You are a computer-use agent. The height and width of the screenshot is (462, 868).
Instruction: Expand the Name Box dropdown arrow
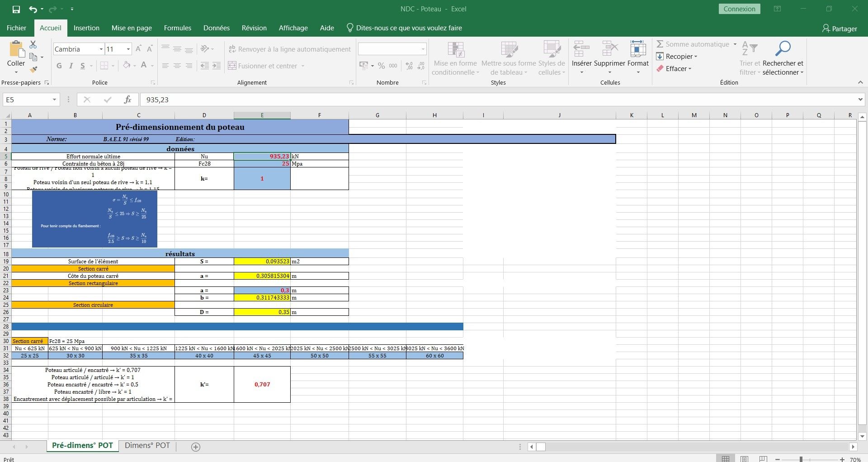54,100
